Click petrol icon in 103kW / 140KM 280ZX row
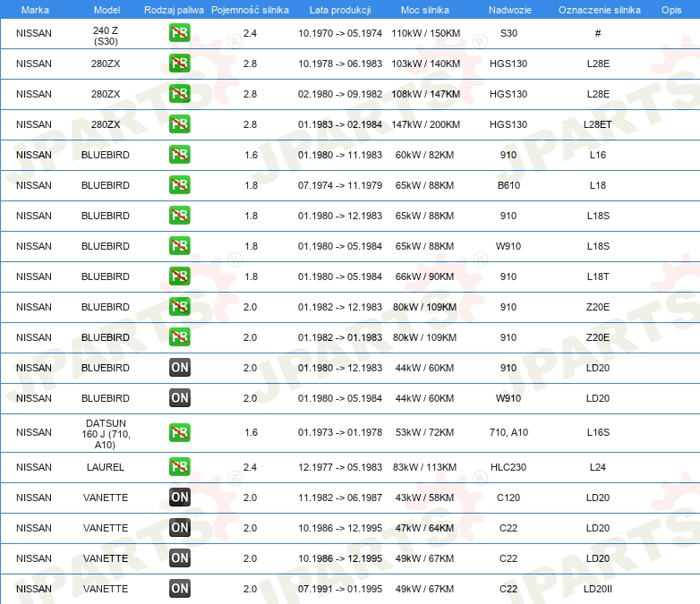The height and width of the screenshot is (604, 700). tap(179, 64)
